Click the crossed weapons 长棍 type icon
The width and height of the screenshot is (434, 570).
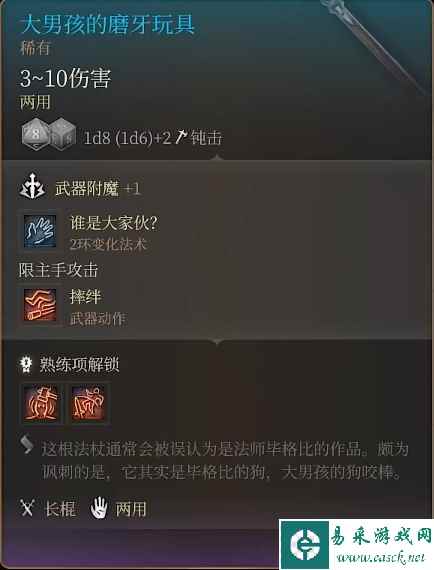click(x=27, y=508)
